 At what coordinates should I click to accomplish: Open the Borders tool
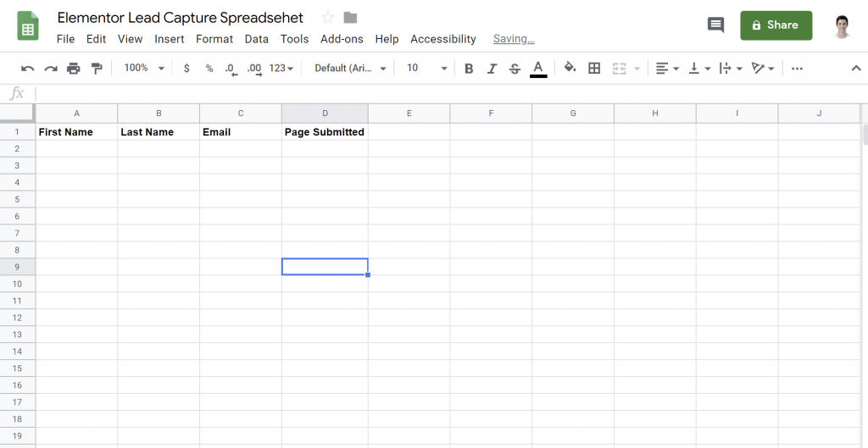[594, 68]
